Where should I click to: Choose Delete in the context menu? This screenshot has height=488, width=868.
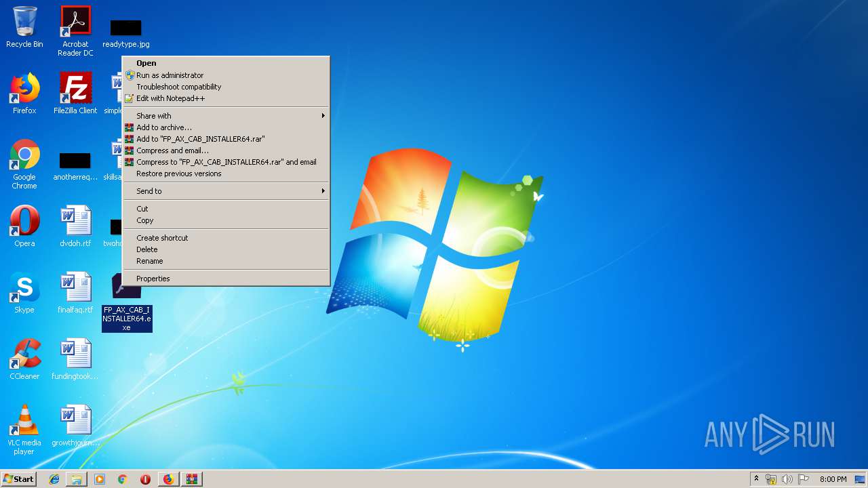tap(226, 249)
